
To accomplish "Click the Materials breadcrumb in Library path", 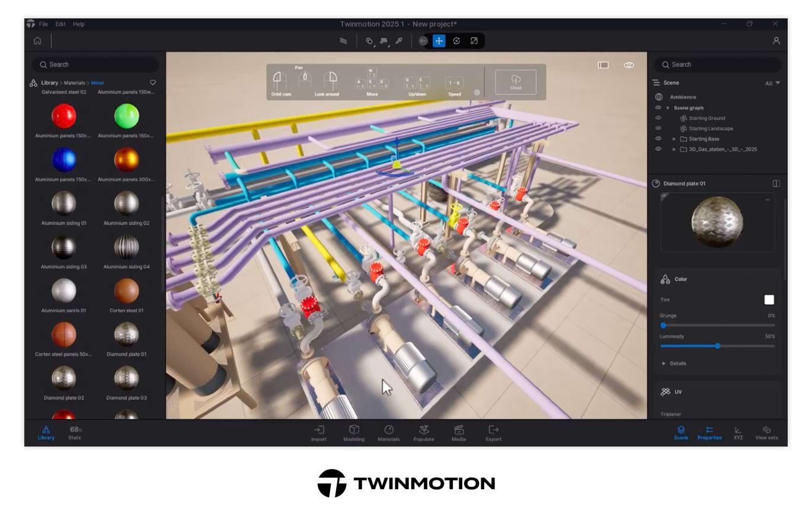I will 74,83.
